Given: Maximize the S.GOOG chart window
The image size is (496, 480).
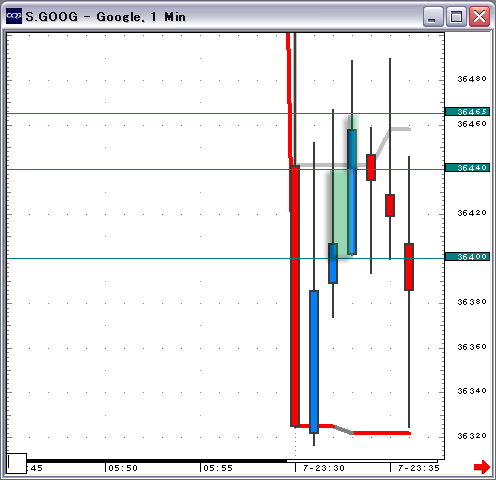Looking at the screenshot, I should 456,16.
